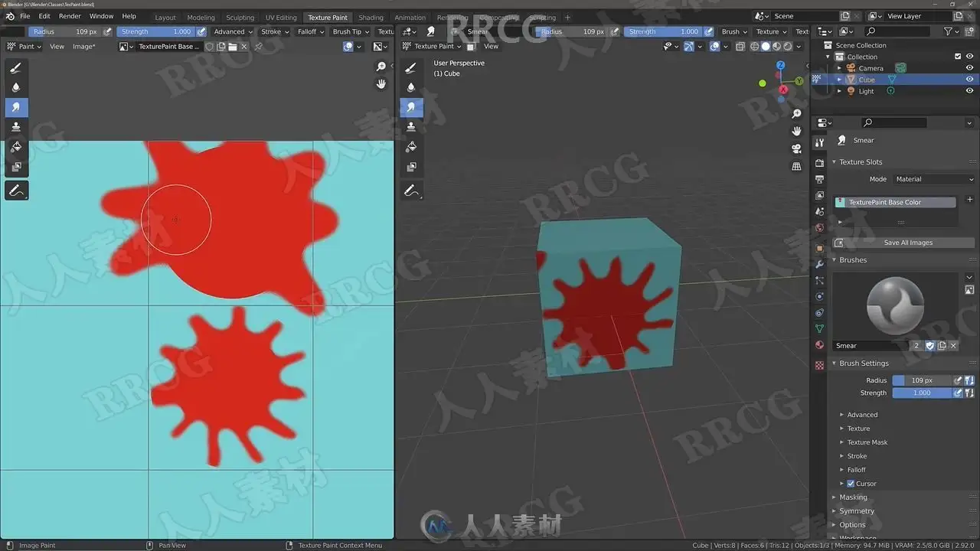Open the Mode Material dropdown
This screenshot has width=980, height=551.
point(934,179)
